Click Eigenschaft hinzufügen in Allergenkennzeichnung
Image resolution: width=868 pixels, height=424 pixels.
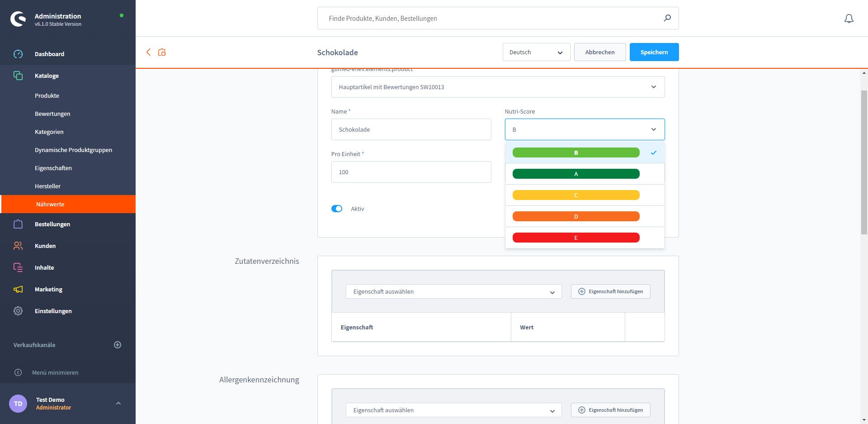pyautogui.click(x=610, y=410)
